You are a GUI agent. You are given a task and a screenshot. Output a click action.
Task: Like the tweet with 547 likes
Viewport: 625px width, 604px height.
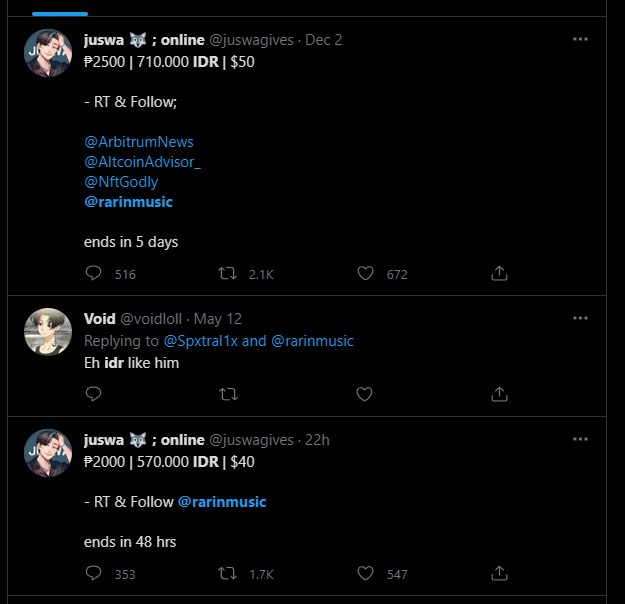[x=366, y=574]
